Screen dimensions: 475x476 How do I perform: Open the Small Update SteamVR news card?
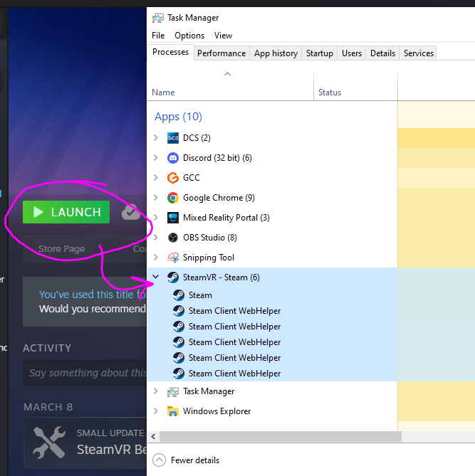[x=85, y=443]
